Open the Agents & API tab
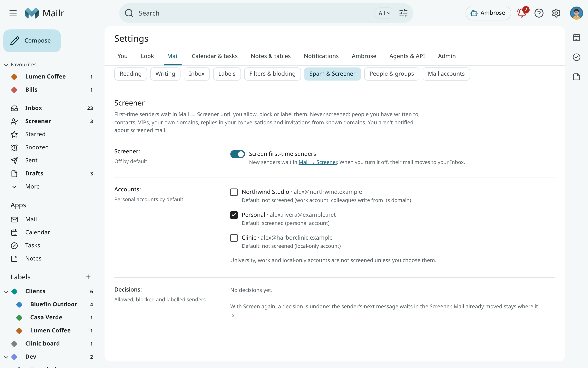This screenshot has width=588, height=368. (407, 56)
